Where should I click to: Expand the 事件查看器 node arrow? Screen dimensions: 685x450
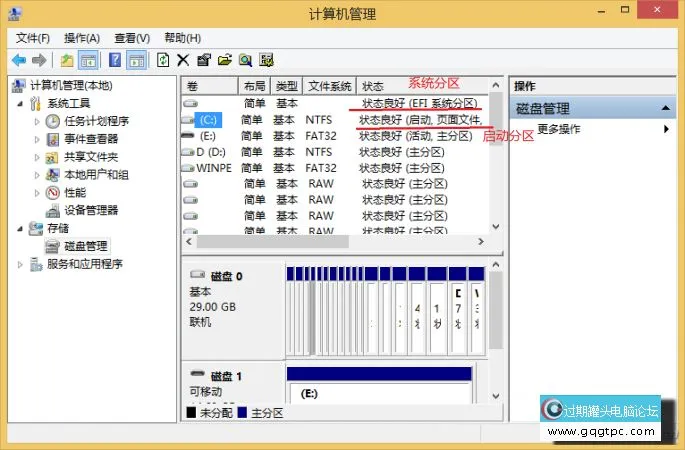(37, 139)
